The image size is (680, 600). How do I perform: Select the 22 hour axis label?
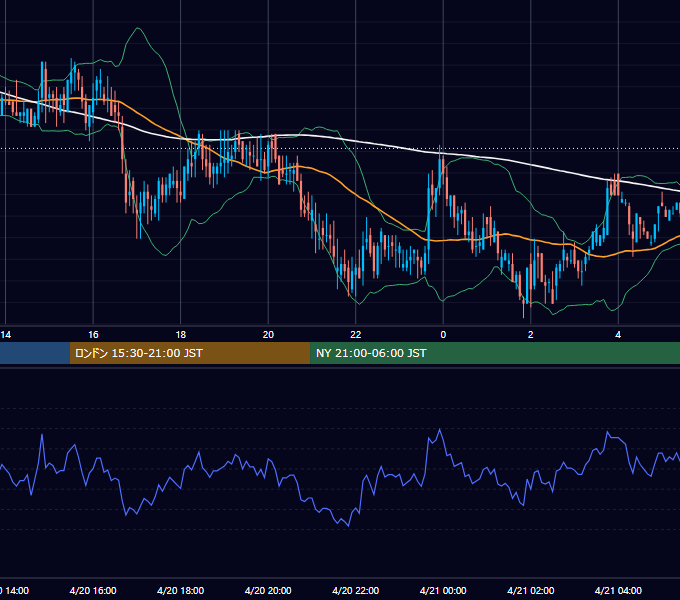356,335
